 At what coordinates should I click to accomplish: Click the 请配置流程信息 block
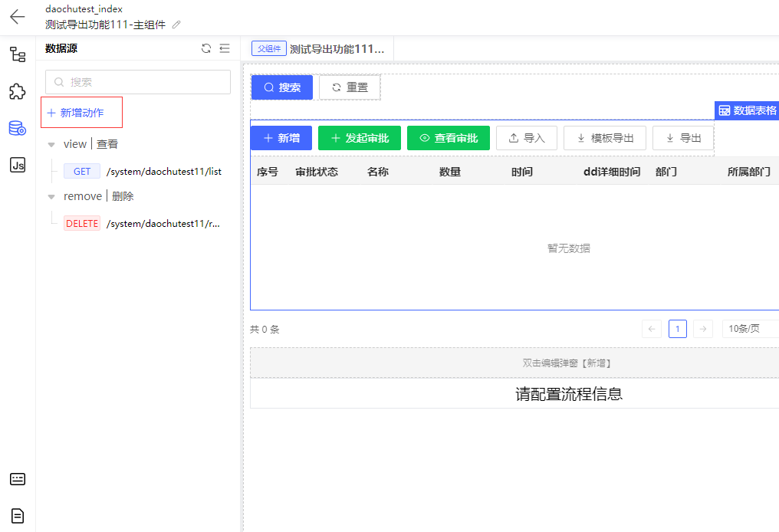[514, 394]
